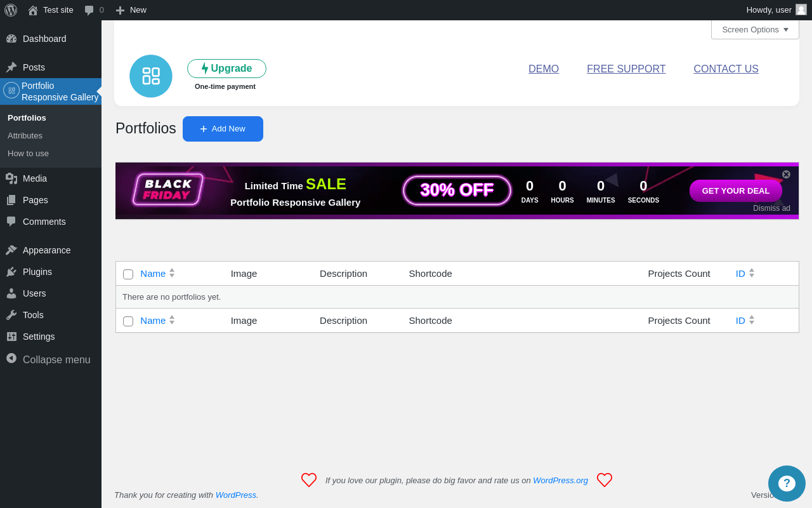Open the FREE SUPPORT link
This screenshot has width=812, height=508.
click(626, 69)
